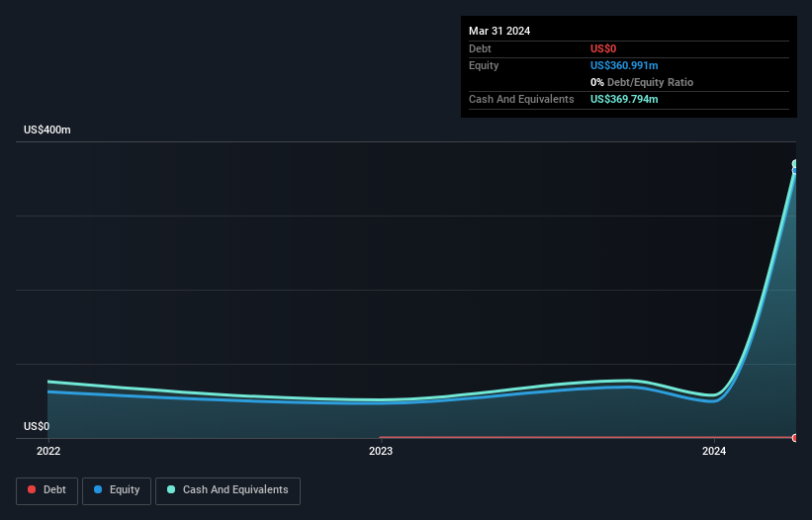812x520 pixels.
Task: Click the 2022 axis label
Action: tap(48, 451)
